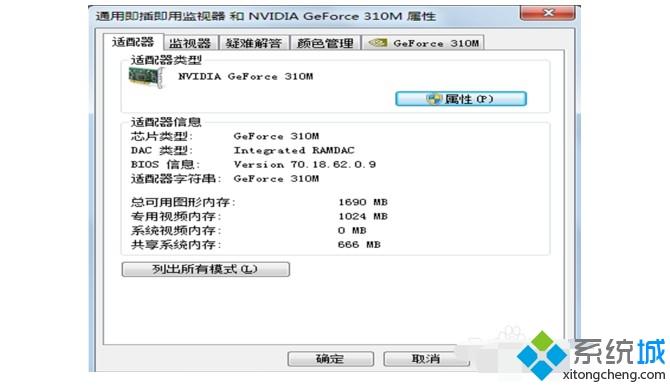Click the NVIDIA logo on GeForce tab
The height and width of the screenshot is (385, 670).
[x=378, y=43]
